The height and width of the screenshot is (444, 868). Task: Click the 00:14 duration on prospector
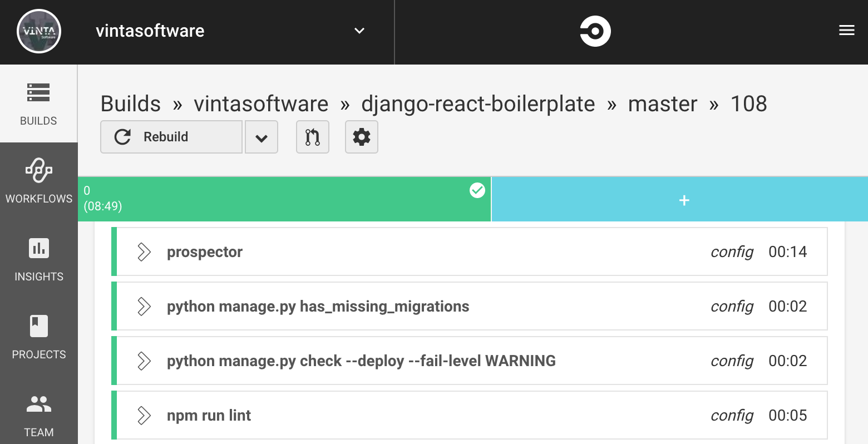pos(788,252)
